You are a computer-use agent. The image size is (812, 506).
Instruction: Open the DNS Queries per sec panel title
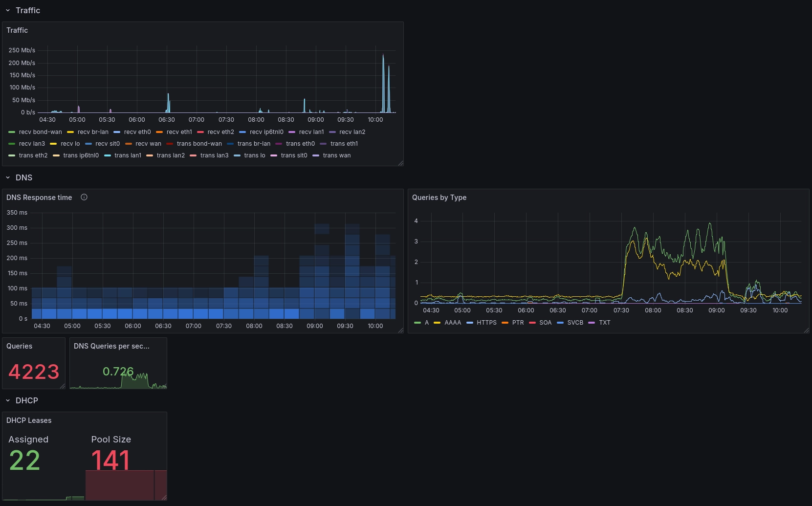coord(111,346)
